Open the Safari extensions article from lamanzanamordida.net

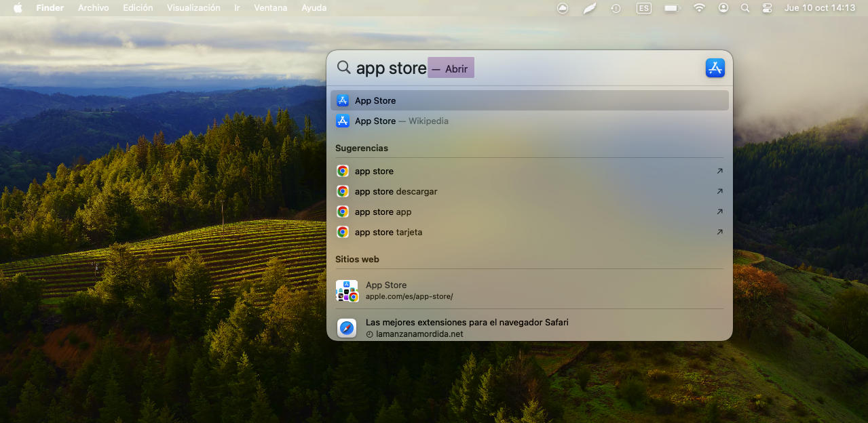coord(466,328)
